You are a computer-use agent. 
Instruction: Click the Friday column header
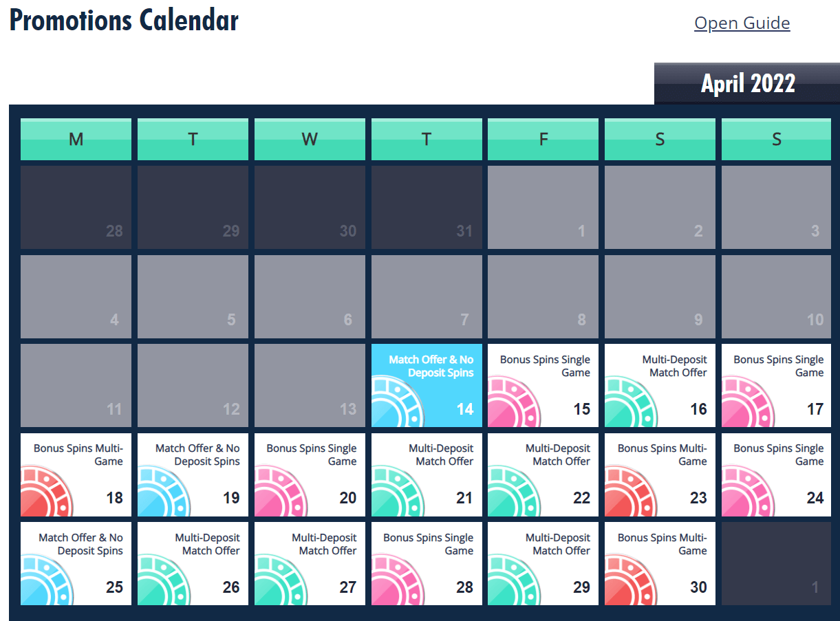click(x=543, y=139)
